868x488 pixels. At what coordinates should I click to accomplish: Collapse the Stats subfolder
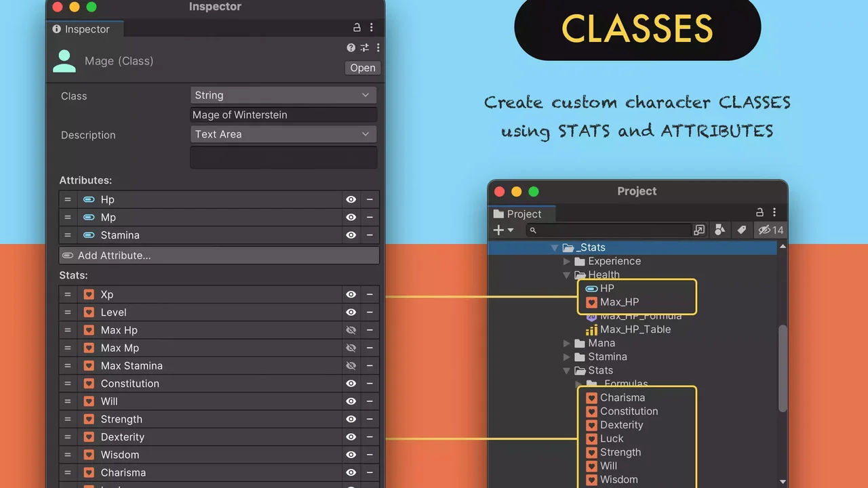(x=567, y=371)
